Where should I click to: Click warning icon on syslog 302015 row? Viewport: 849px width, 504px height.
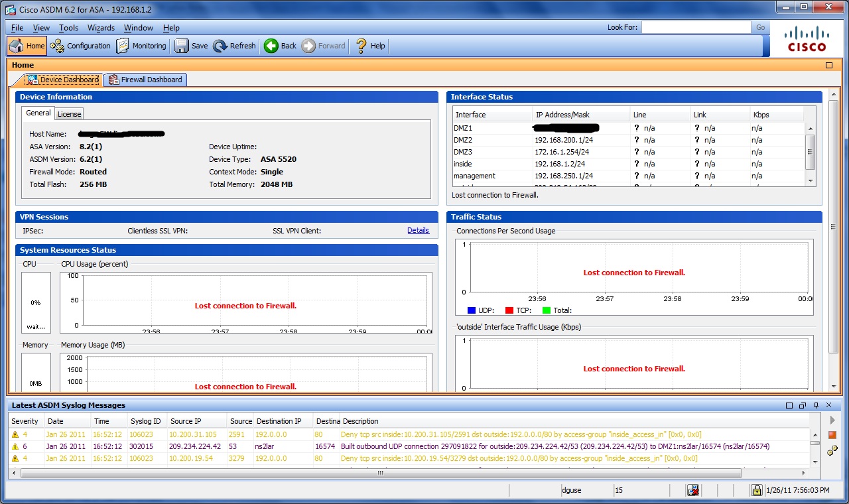point(15,446)
